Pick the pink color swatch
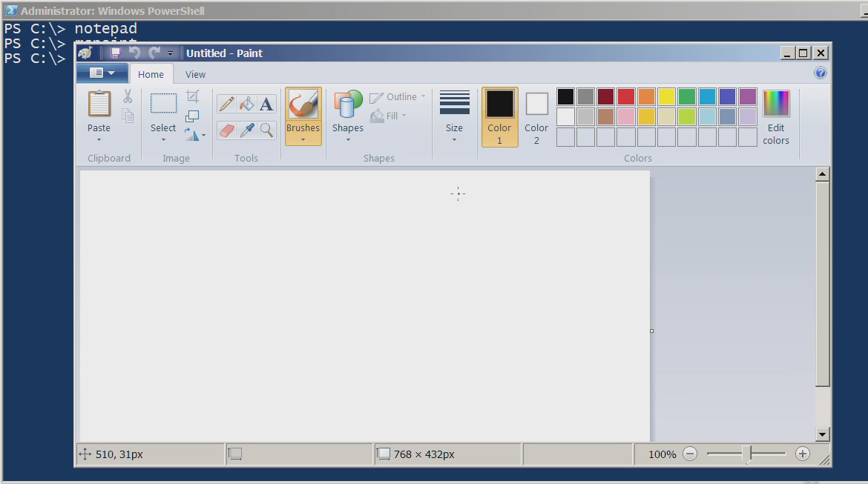Screen dimensions: 868x484 click(626, 116)
